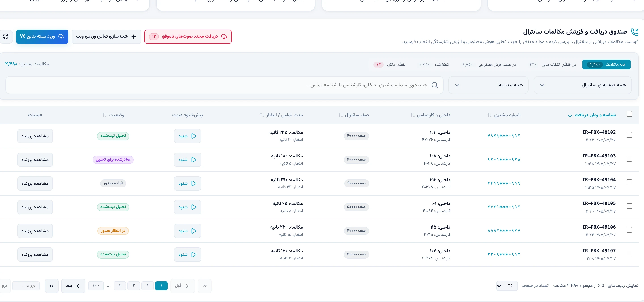Viewport: 644px width, 302px height.
Task: Sort by مدت تماس / انتظار column arrows
Action: coord(262,115)
